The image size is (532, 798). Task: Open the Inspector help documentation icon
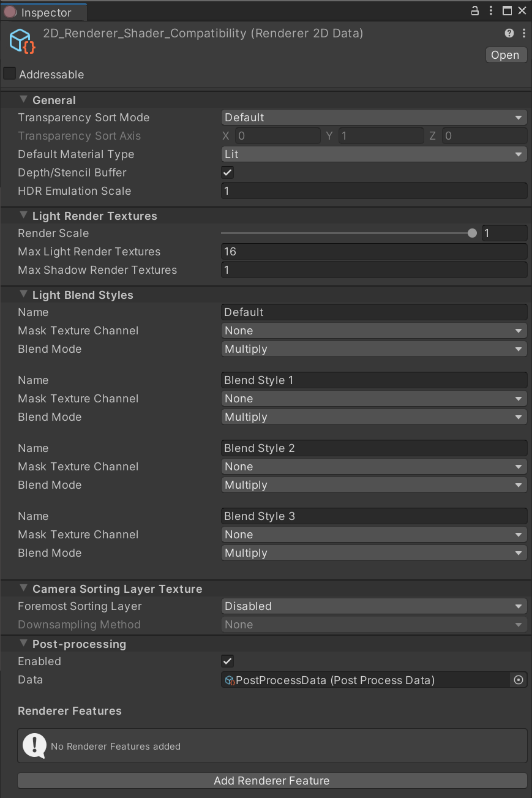coord(509,33)
